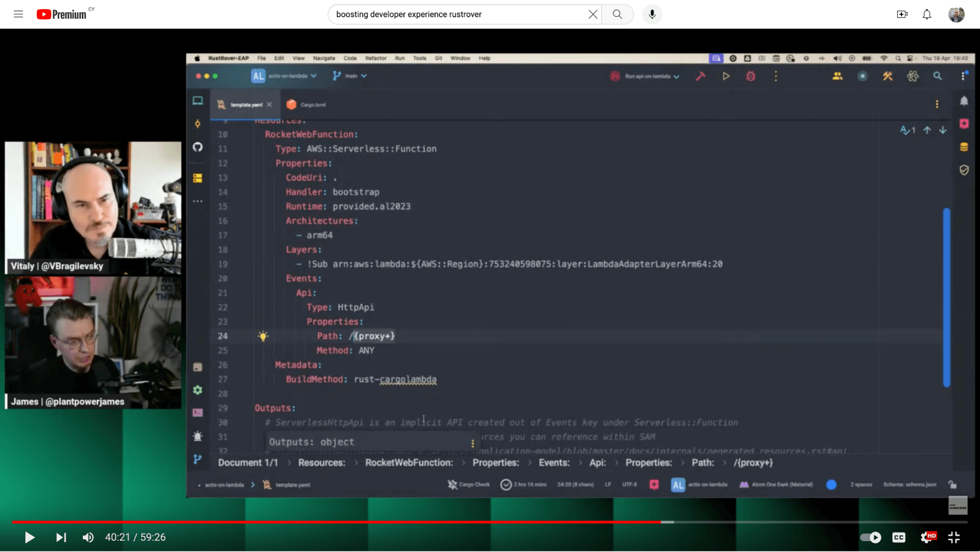Click the Resources breadcrumb
980x552 pixels.
(322, 463)
